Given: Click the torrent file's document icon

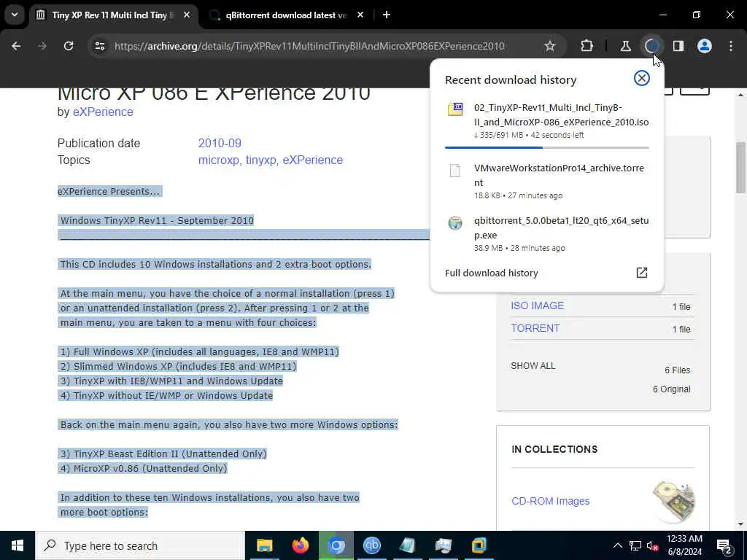Looking at the screenshot, I should pyautogui.click(x=455, y=171).
